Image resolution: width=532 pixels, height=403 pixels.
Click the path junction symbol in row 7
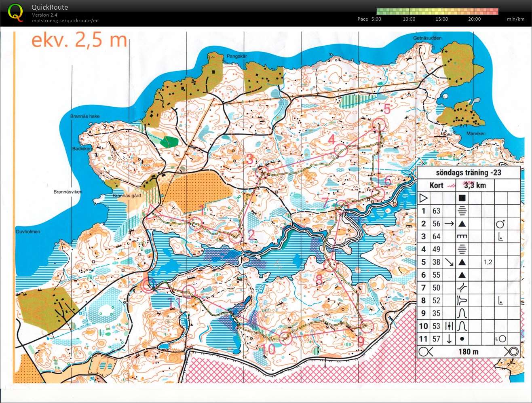462,288
